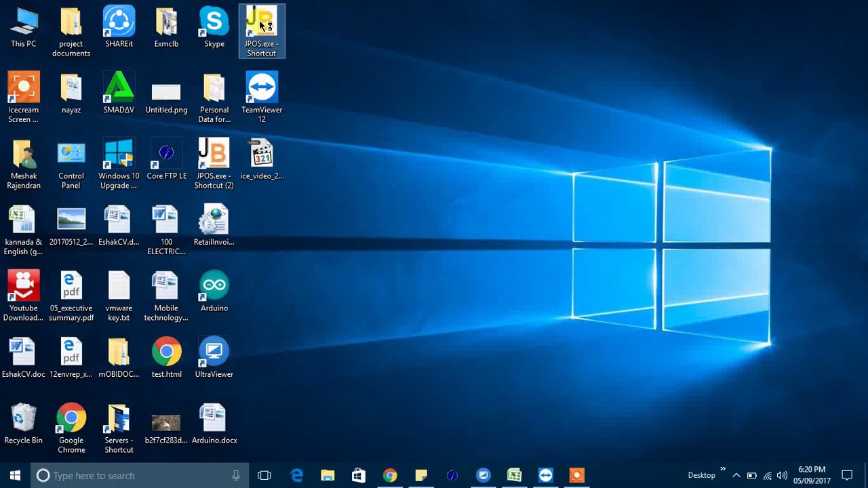Select the EshakCV.d... Word document
The image size is (868, 488).
(119, 226)
